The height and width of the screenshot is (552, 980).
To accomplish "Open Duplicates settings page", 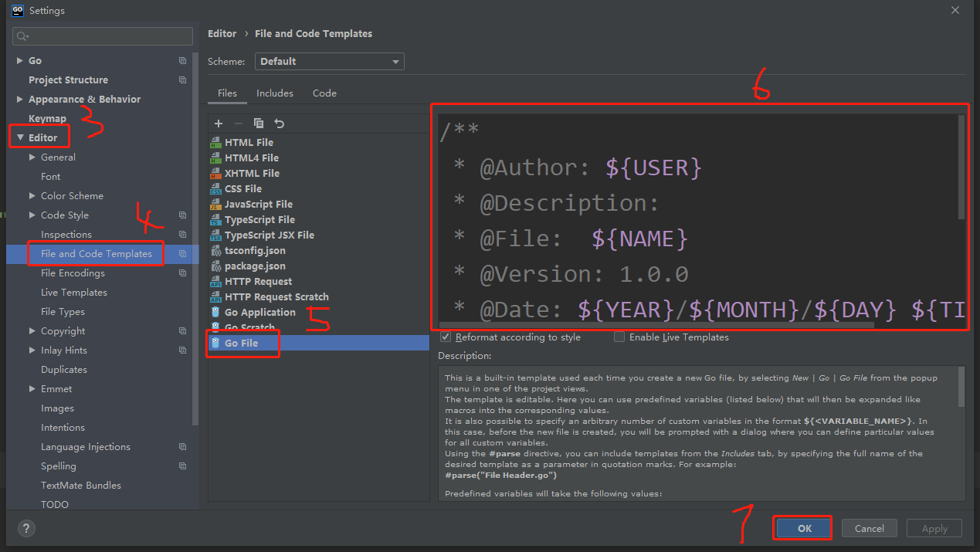I will point(64,369).
